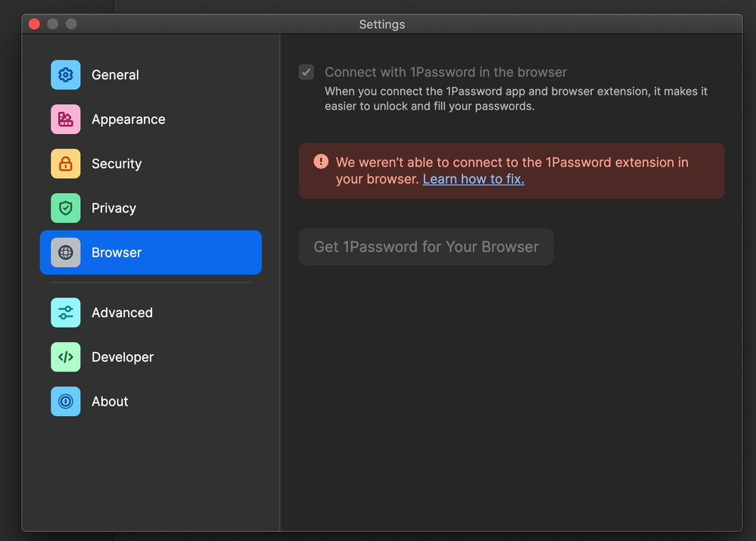Open the 'Learn how to fix.' link
The height and width of the screenshot is (541, 756).
point(474,179)
